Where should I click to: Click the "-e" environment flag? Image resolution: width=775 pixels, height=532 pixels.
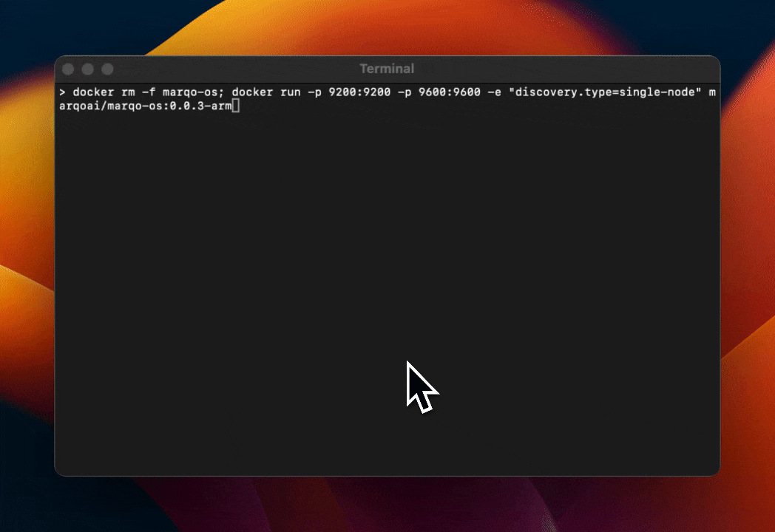pyautogui.click(x=494, y=93)
